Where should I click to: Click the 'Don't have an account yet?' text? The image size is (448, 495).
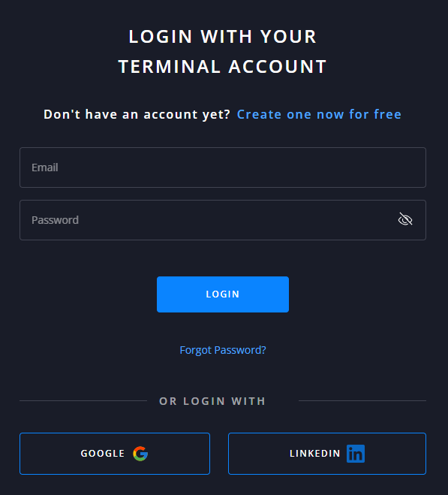(x=137, y=114)
